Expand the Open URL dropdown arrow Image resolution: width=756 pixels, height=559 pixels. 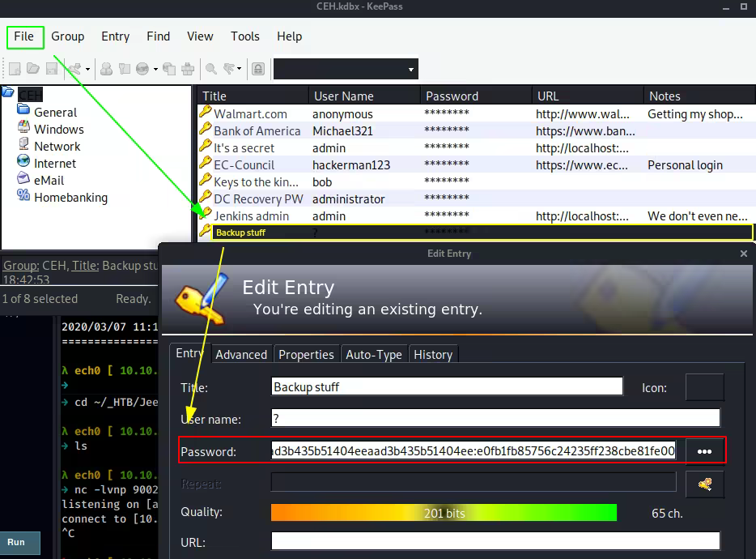pyautogui.click(x=155, y=70)
